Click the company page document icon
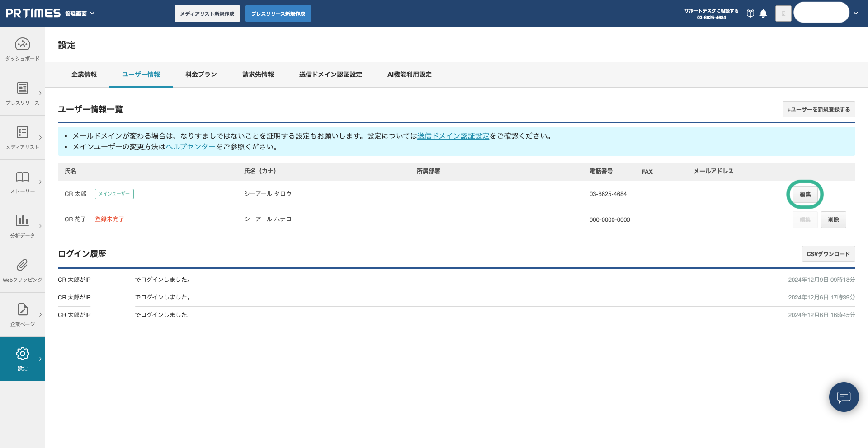The height and width of the screenshot is (448, 868). click(22, 309)
